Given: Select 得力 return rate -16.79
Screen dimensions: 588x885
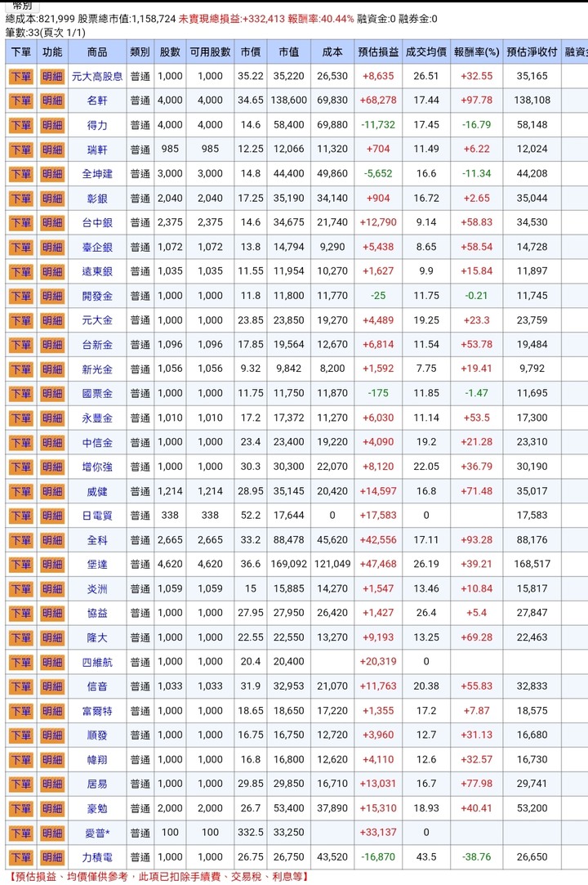Looking at the screenshot, I should tap(477, 125).
